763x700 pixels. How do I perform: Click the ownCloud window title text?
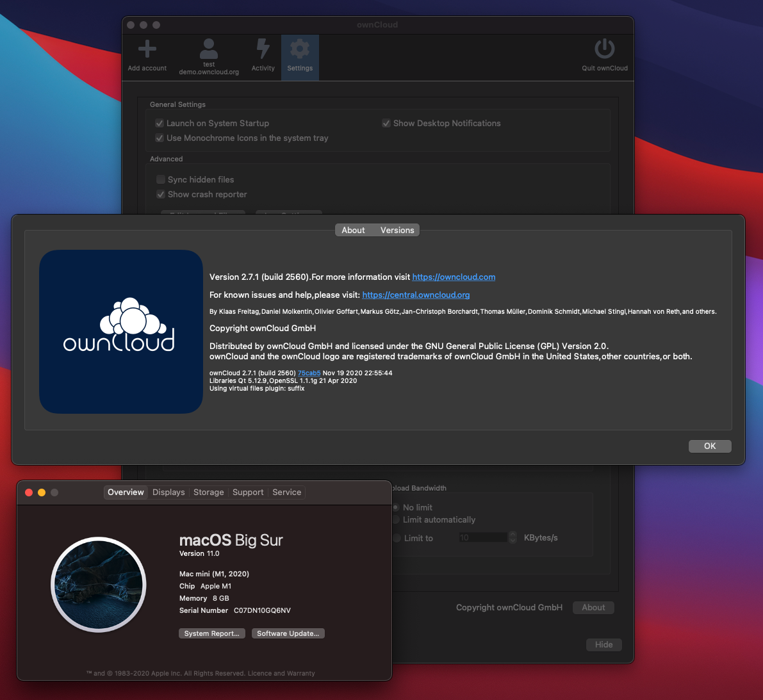coord(377,25)
